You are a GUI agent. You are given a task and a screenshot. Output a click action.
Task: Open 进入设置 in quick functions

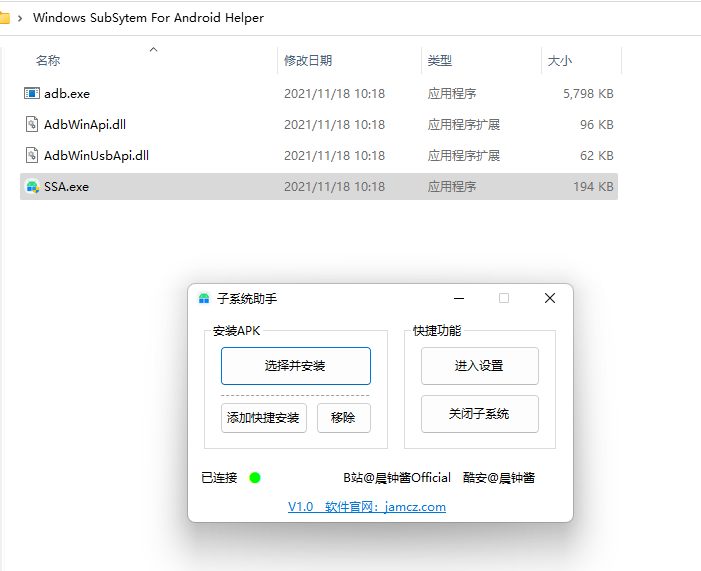point(480,366)
